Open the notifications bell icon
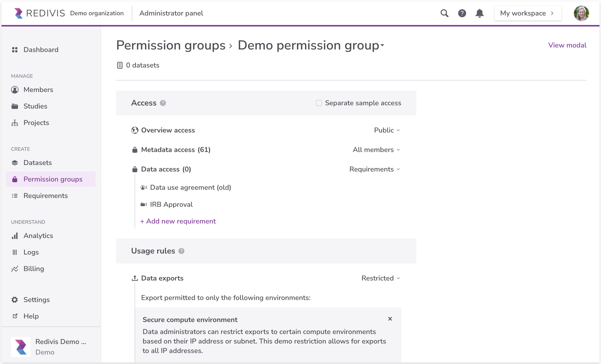The image size is (601, 364). coord(479,13)
